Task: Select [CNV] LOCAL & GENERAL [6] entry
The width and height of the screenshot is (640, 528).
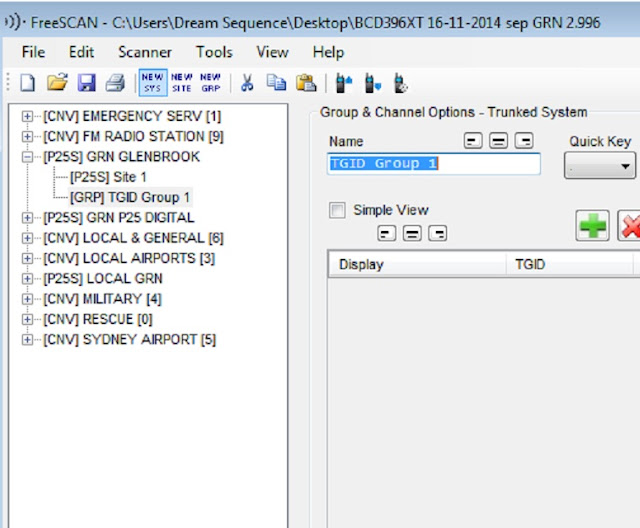Action: 133,238
